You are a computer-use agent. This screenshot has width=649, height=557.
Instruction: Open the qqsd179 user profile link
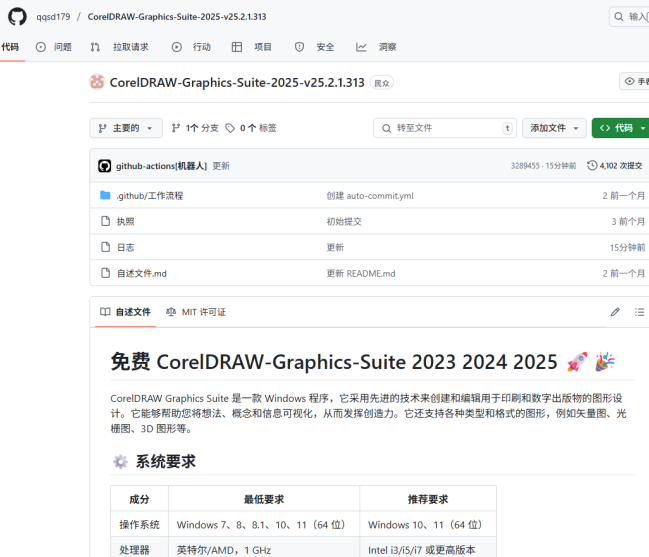pyautogui.click(x=53, y=17)
